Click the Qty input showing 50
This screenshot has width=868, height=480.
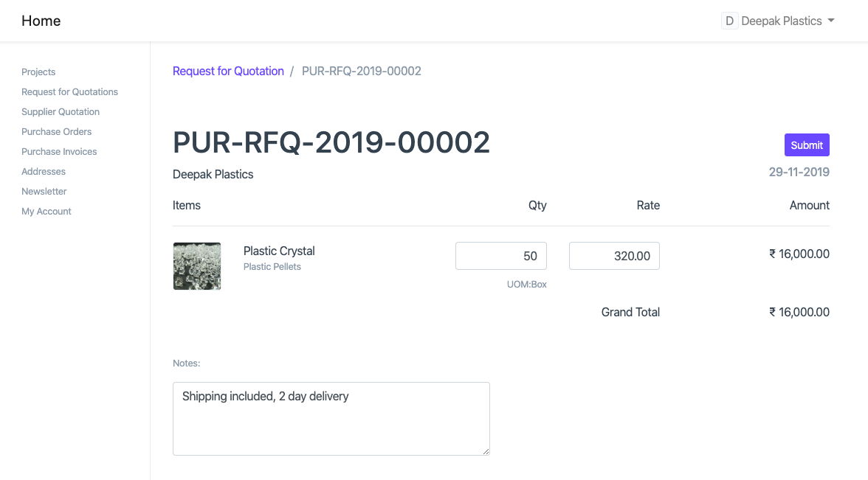(501, 256)
